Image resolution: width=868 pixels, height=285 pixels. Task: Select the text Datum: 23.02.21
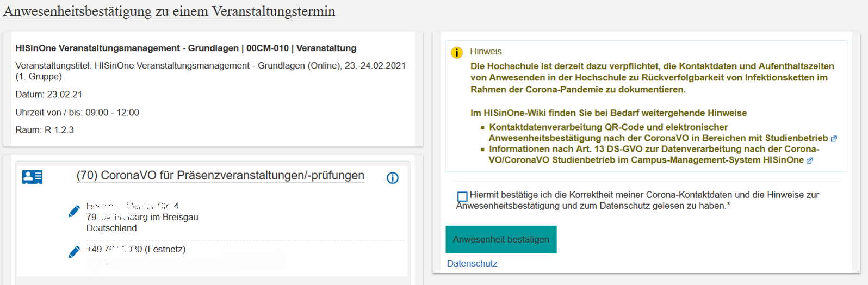pyautogui.click(x=49, y=95)
